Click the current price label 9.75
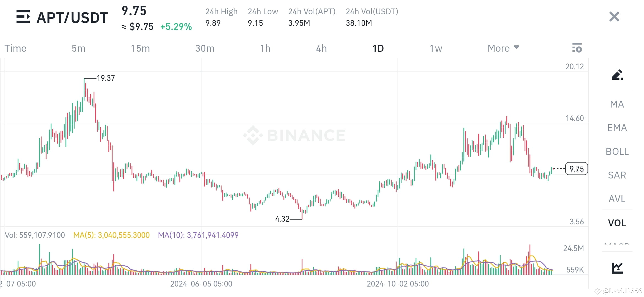Viewport: 644px width, 297px height. coord(577,169)
